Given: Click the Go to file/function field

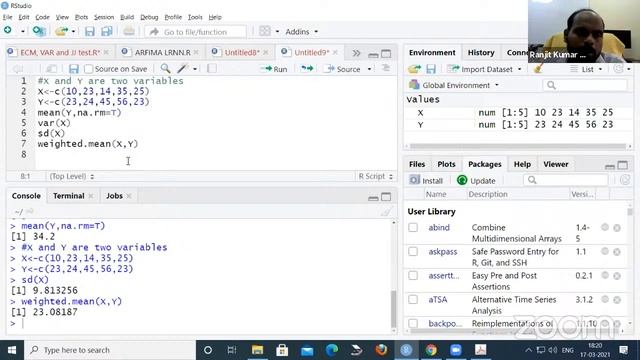Looking at the screenshot, I should click(195, 31).
